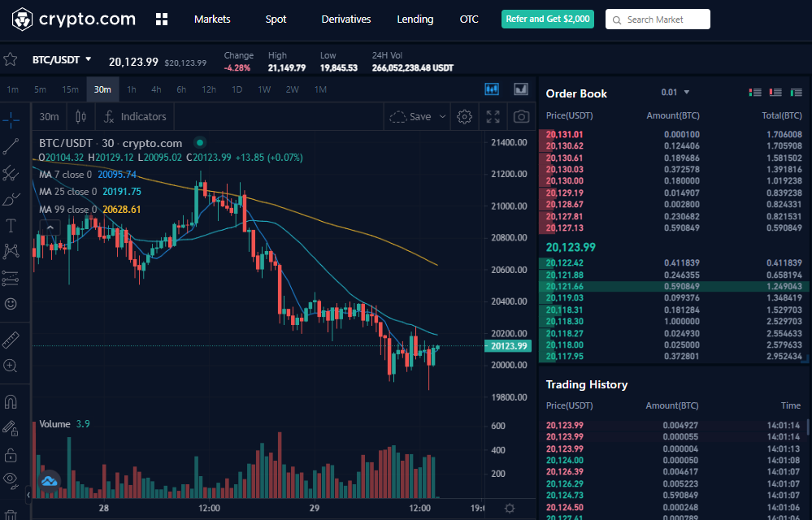Open chart settings gear icon
This screenshot has height=520, width=812.
pos(464,117)
